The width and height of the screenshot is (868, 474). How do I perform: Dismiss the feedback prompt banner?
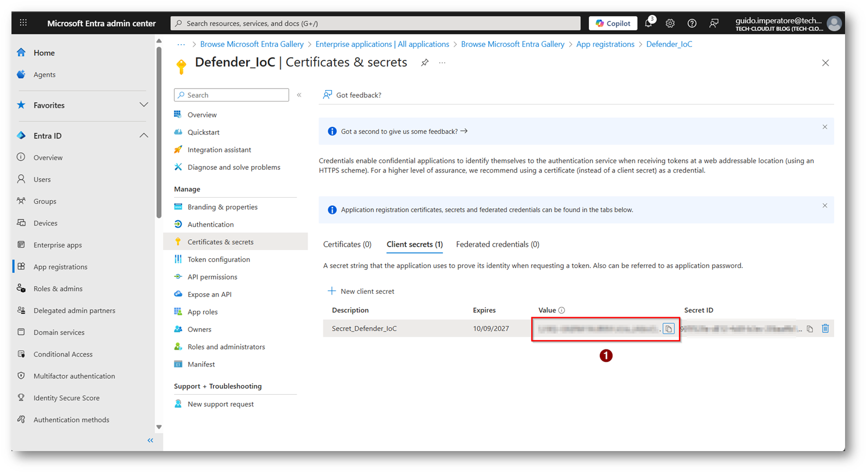825,127
